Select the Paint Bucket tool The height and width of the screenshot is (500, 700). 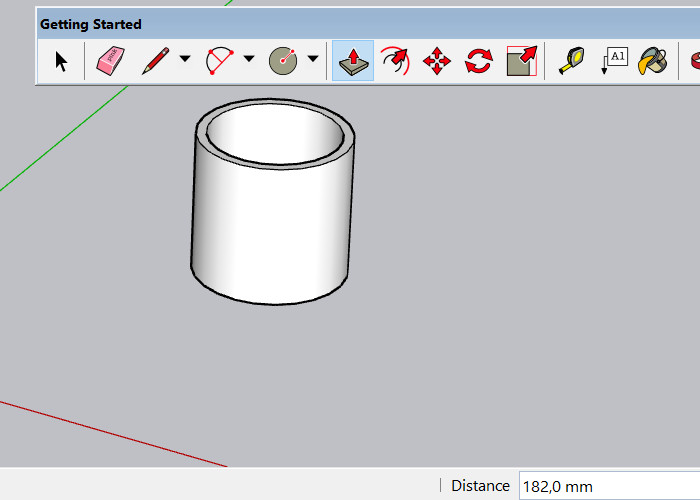click(653, 61)
